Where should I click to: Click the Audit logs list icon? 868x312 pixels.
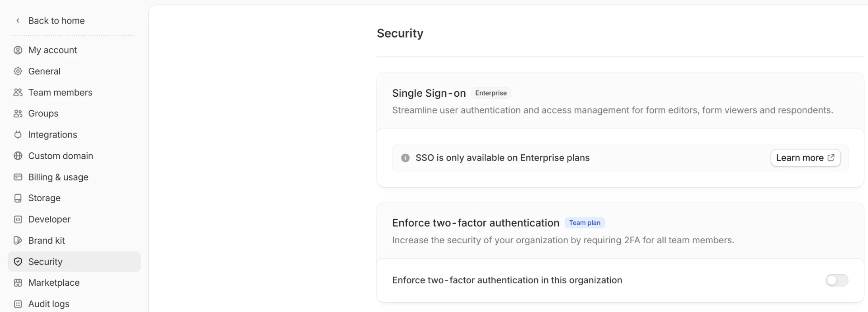[x=18, y=304]
